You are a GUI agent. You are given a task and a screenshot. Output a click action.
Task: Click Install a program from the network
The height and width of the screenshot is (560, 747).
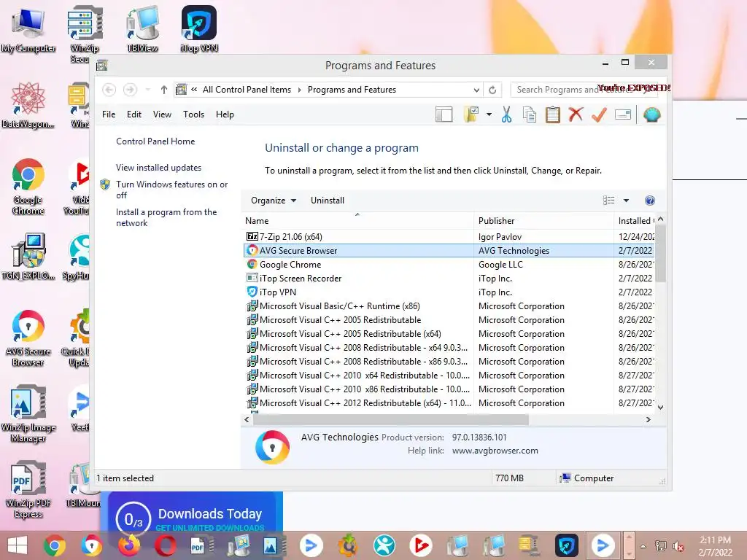pos(166,217)
